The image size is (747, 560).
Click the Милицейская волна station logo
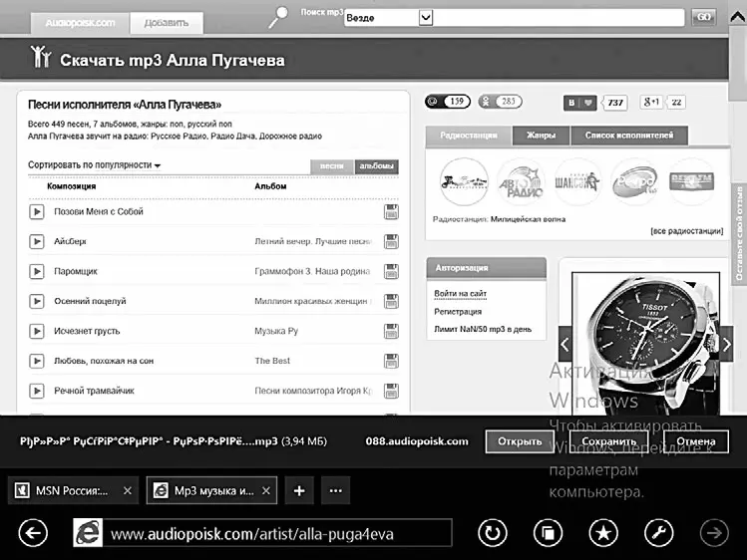click(464, 181)
